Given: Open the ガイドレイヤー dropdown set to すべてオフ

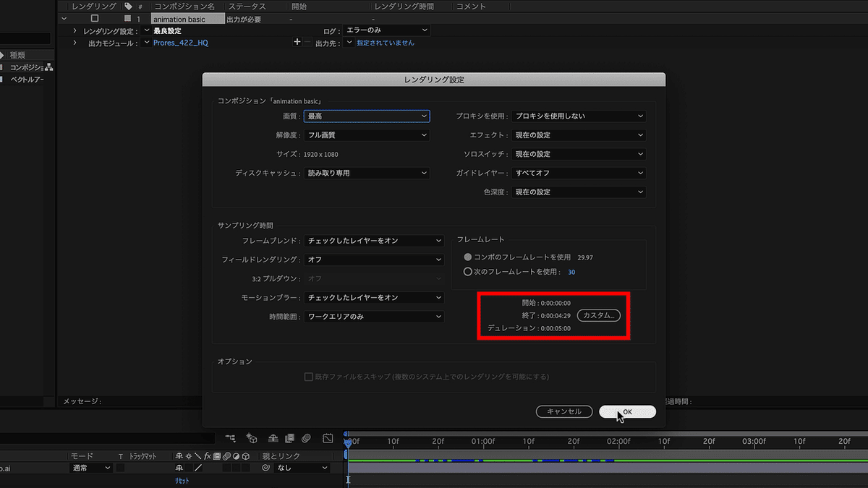Looking at the screenshot, I should coord(579,173).
